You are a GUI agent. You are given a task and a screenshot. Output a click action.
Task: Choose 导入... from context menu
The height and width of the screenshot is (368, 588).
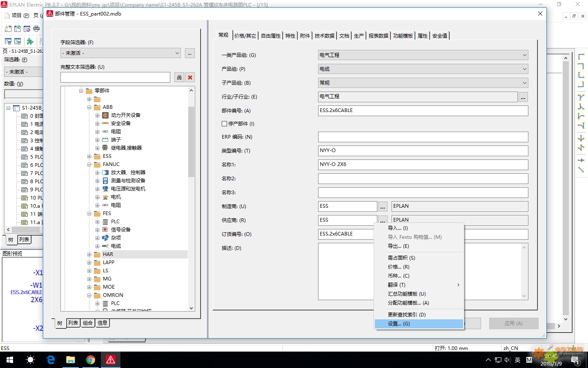[x=419, y=228]
